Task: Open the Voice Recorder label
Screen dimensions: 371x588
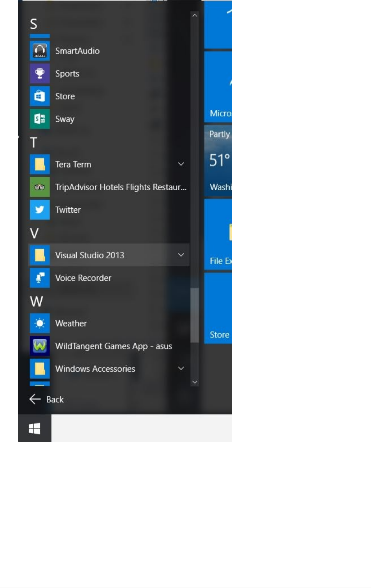Action: [x=83, y=278]
